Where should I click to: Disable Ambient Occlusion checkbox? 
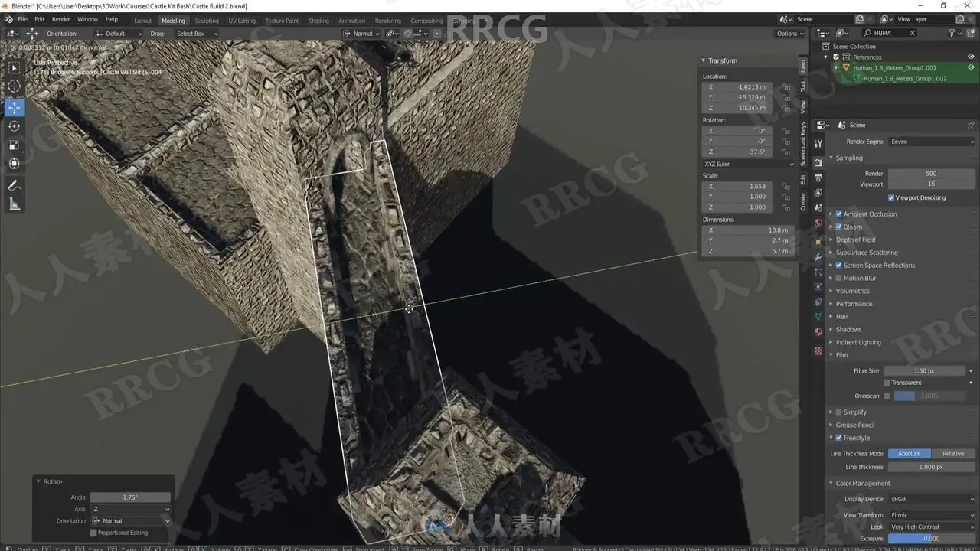click(838, 214)
